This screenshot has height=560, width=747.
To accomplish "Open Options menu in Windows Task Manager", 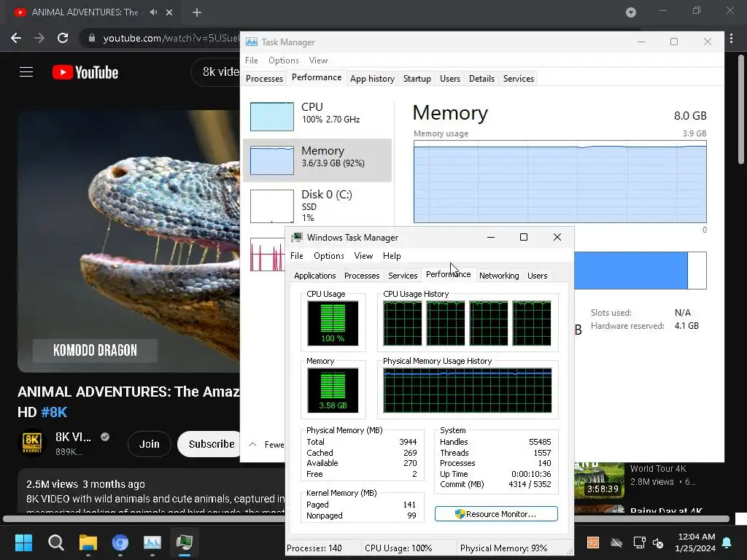I will pos(329,256).
